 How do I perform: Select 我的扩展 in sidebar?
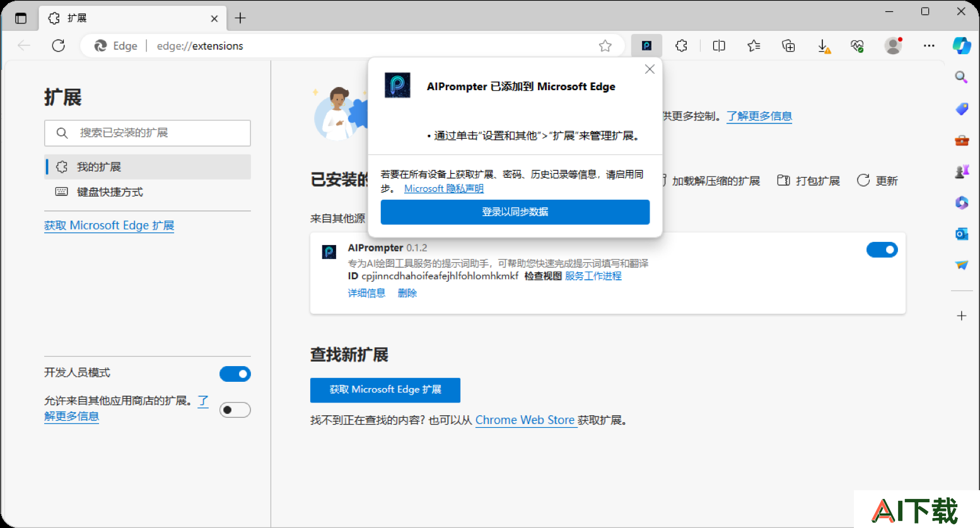click(148, 167)
